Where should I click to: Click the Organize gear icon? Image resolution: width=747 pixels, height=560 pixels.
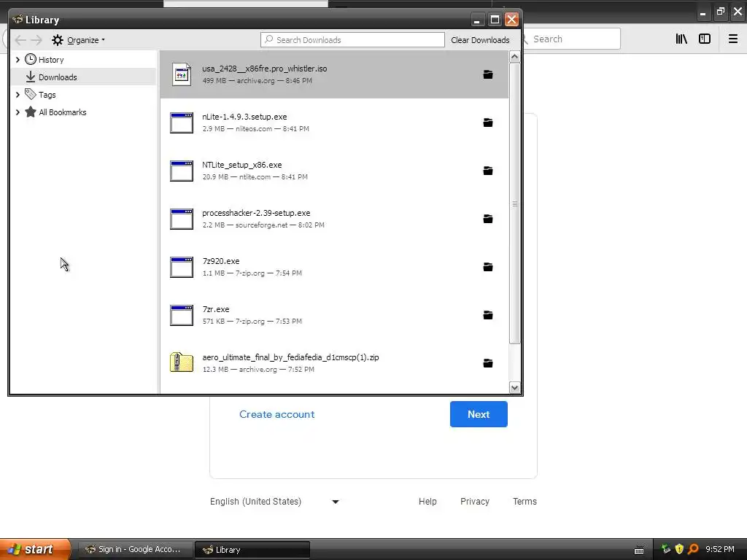(x=58, y=40)
